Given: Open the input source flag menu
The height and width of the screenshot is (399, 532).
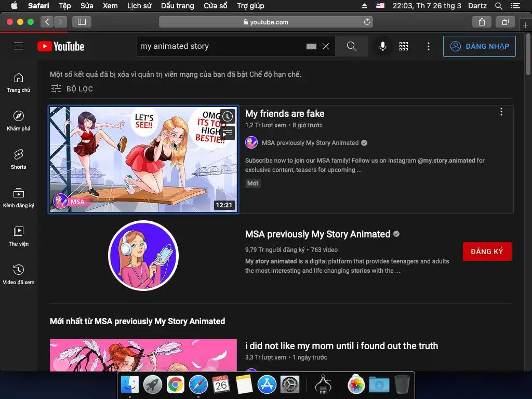Looking at the screenshot, I should pyautogui.click(x=380, y=6).
